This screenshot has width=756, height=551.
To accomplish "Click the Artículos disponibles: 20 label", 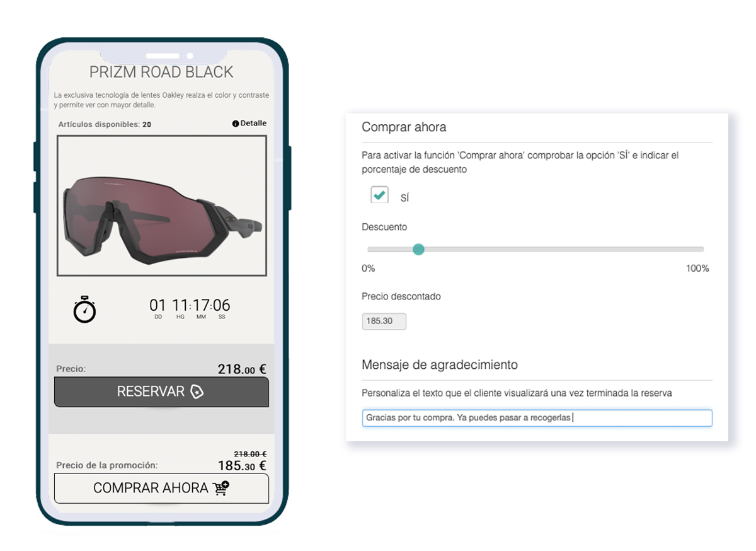I will coord(105,125).
